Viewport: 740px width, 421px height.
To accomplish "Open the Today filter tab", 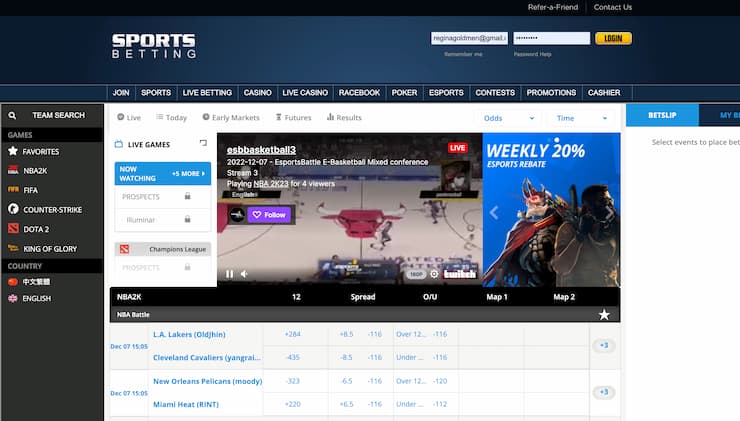I will [171, 117].
